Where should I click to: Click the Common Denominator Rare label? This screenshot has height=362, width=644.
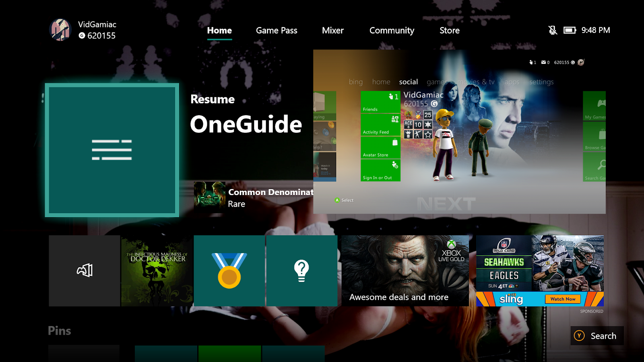(270, 198)
